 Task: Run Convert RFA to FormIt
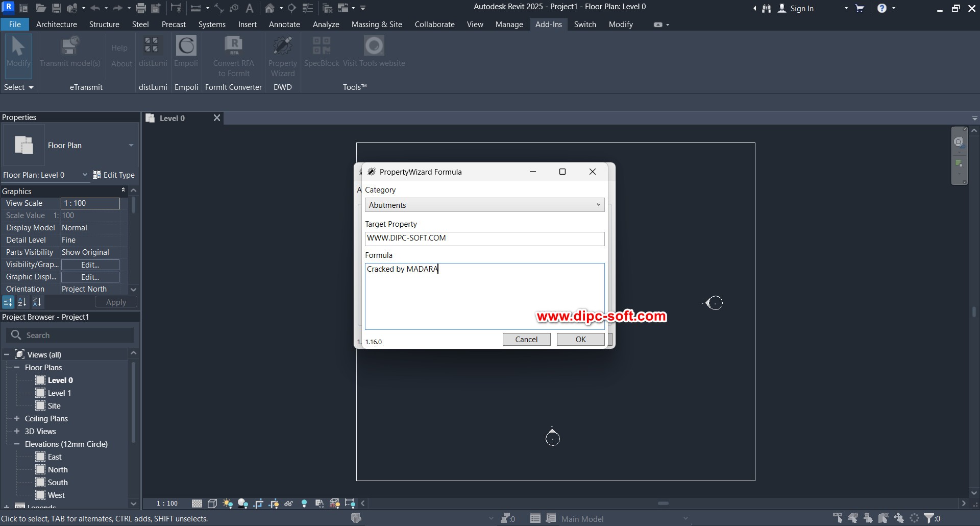[x=233, y=56]
